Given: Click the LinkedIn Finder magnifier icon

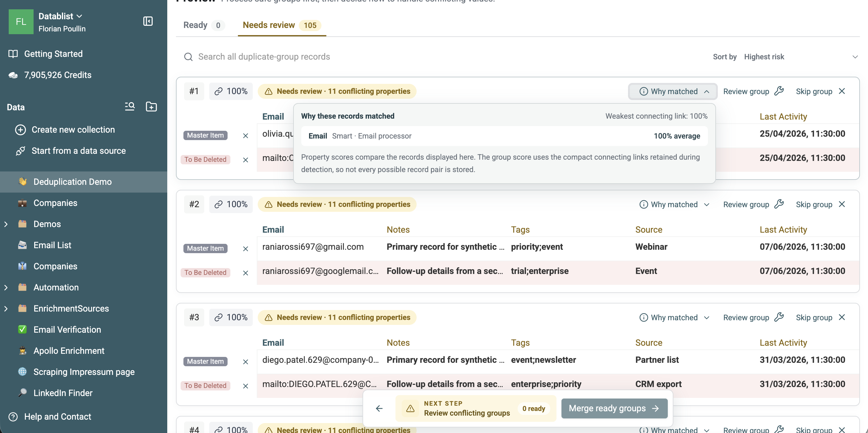Looking at the screenshot, I should (22, 393).
